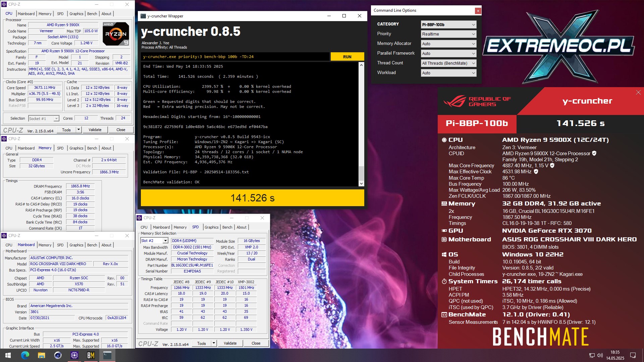The image size is (644, 362).
Task: Click Tools button in SPD CPU-Z window
Action: point(202,343)
